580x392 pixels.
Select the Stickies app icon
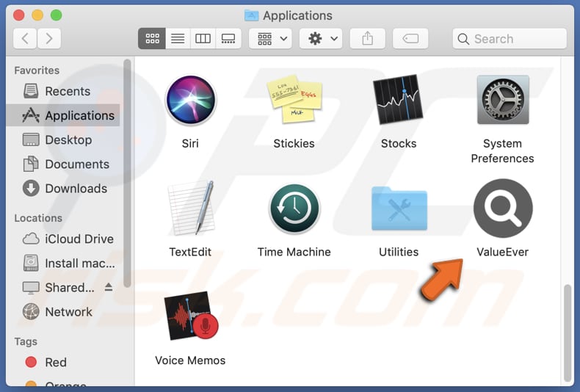point(294,99)
